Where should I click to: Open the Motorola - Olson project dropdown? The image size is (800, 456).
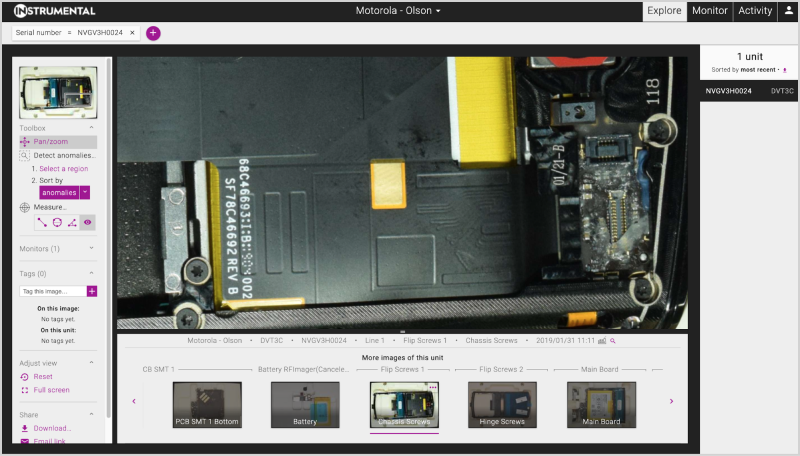(x=399, y=11)
